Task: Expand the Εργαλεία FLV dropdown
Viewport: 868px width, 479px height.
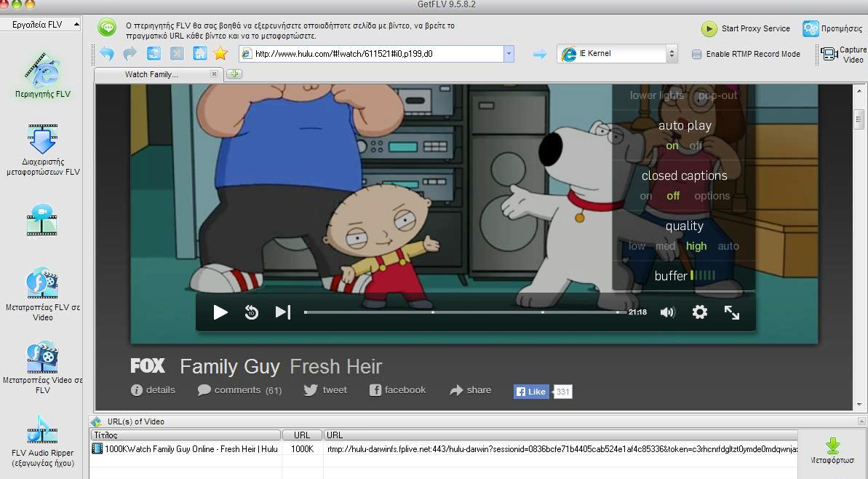Action: pyautogui.click(x=75, y=25)
